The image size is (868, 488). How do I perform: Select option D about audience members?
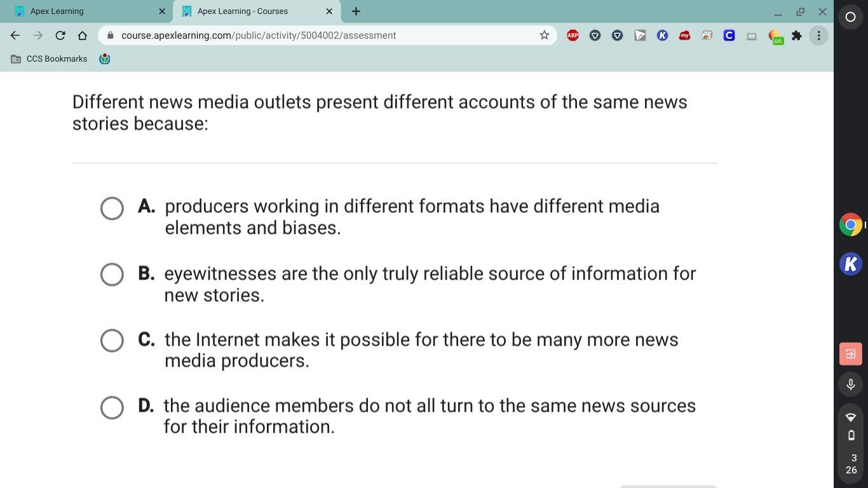(x=112, y=407)
